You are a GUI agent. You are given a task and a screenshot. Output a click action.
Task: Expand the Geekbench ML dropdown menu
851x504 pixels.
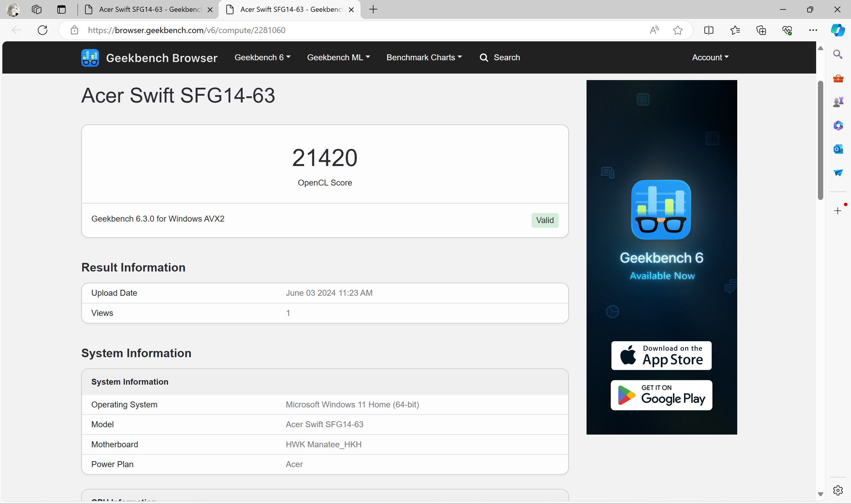[x=338, y=57]
